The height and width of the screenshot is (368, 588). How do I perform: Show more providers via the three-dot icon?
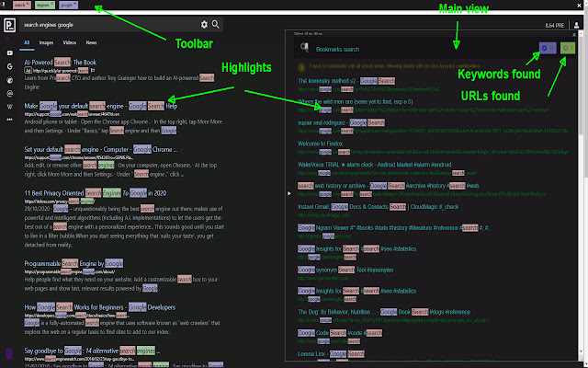pos(10,120)
